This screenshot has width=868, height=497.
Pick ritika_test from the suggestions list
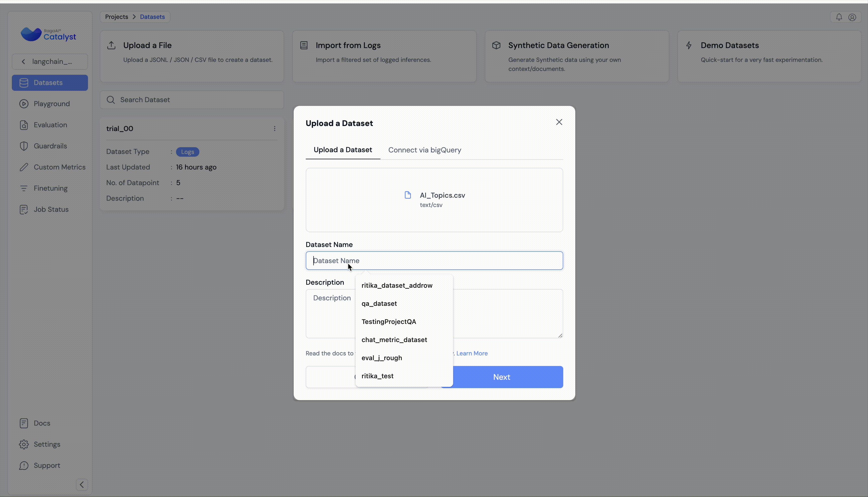point(377,376)
